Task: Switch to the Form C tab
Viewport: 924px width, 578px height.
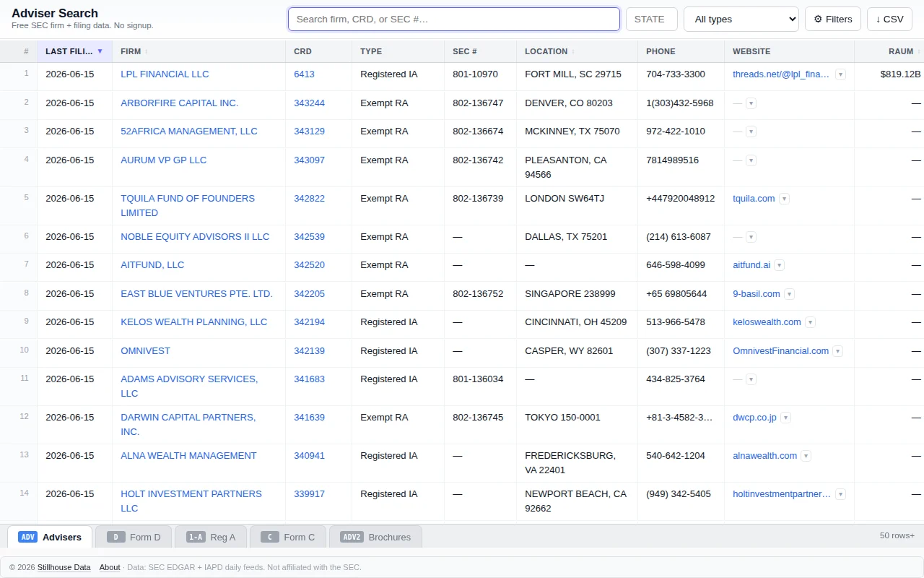Action: click(x=288, y=537)
